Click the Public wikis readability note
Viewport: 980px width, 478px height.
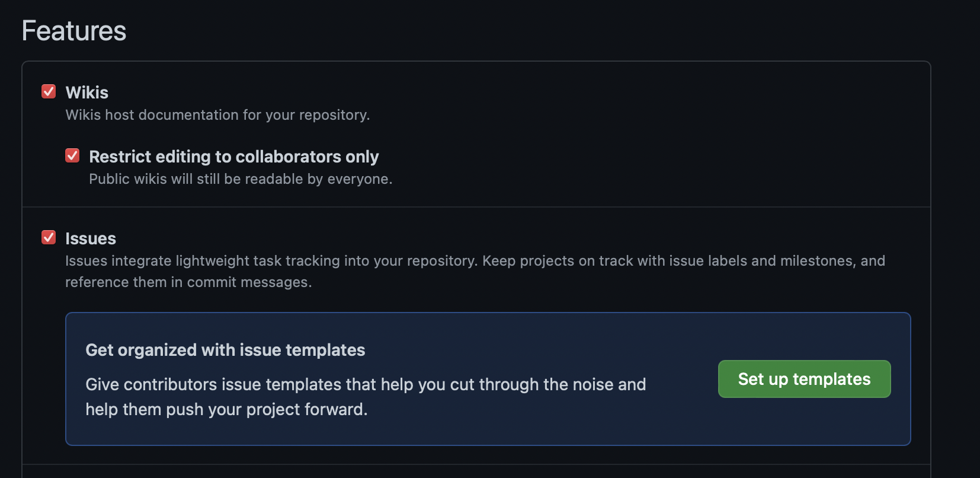(241, 178)
